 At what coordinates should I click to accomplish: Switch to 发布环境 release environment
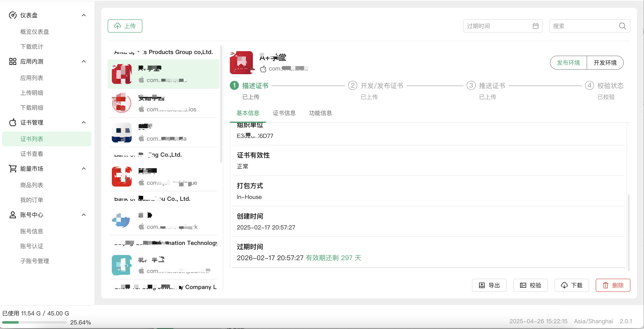pos(568,63)
